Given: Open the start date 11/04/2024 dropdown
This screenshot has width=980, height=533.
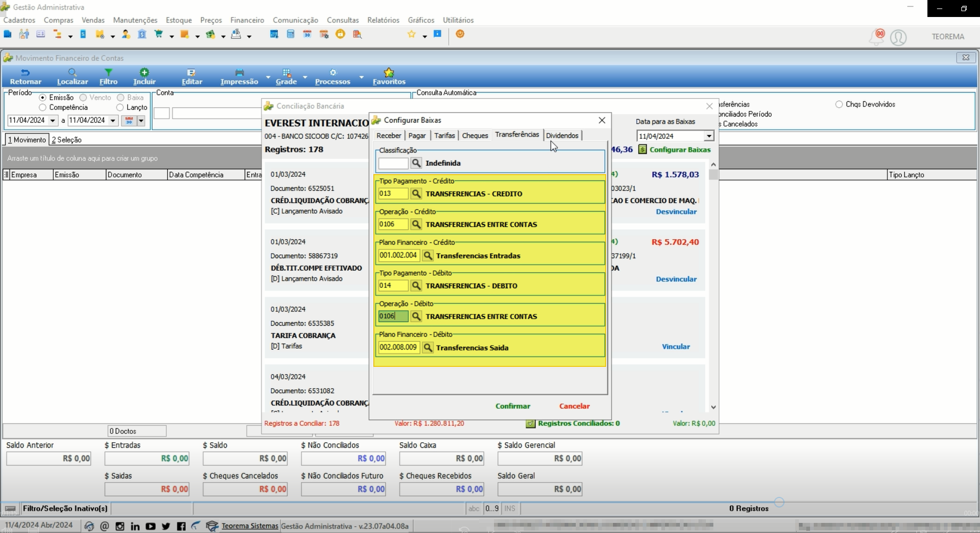Looking at the screenshot, I should point(53,121).
